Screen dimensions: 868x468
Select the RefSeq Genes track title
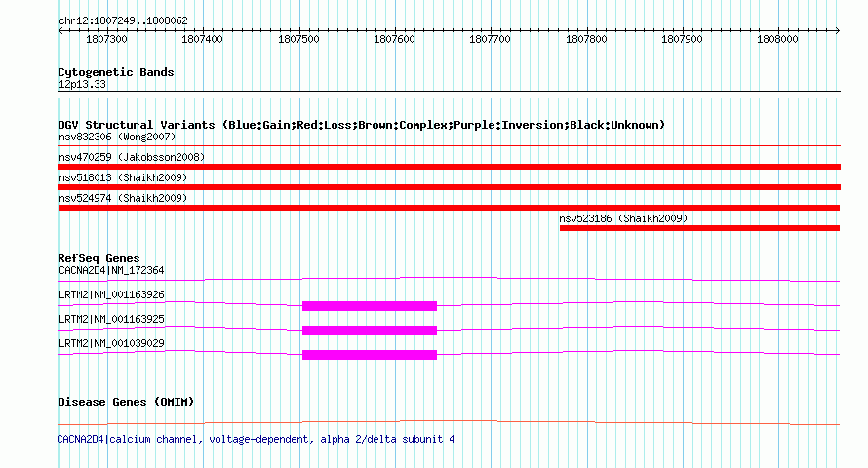[99, 258]
